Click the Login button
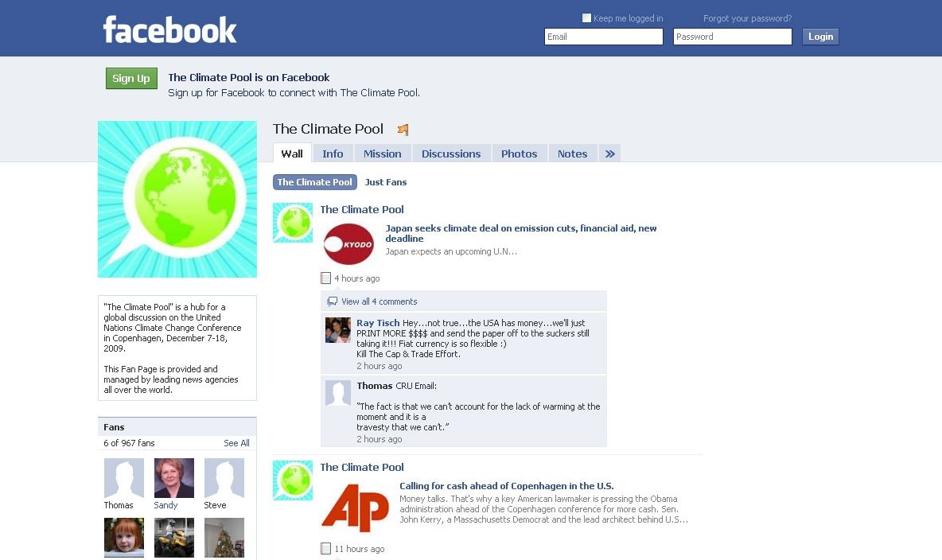The height and width of the screenshot is (560, 942). (820, 37)
